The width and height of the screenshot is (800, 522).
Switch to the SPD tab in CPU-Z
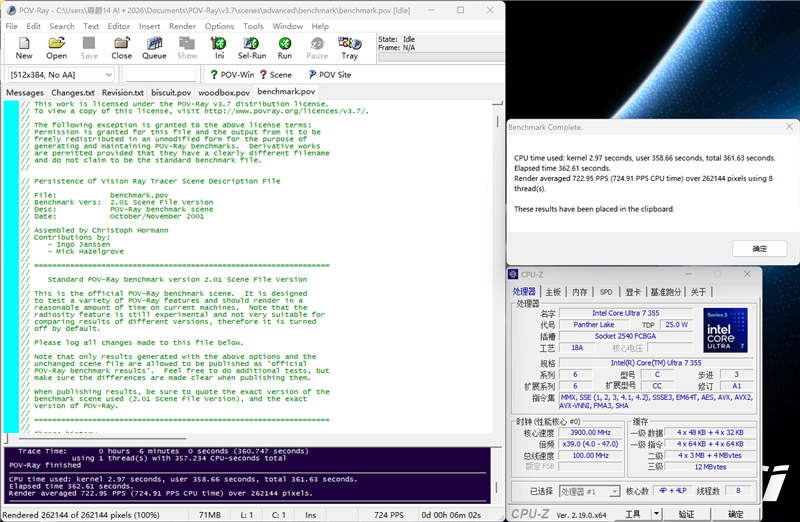[x=606, y=292]
